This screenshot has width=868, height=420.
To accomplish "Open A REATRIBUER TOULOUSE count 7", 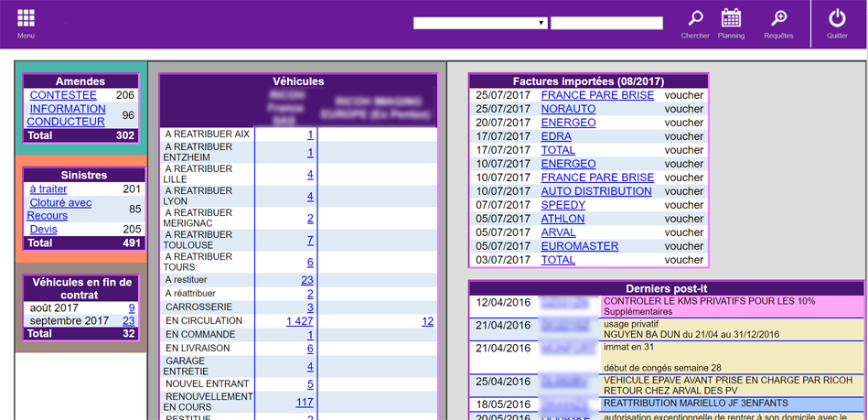I will pos(311,240).
